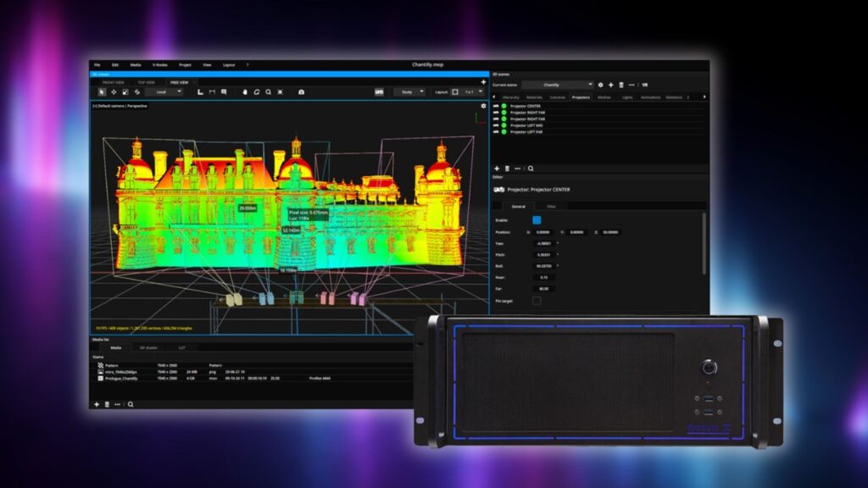The width and height of the screenshot is (868, 488).
Task: Toggle green status of Projector CENTER
Action: coord(504,107)
